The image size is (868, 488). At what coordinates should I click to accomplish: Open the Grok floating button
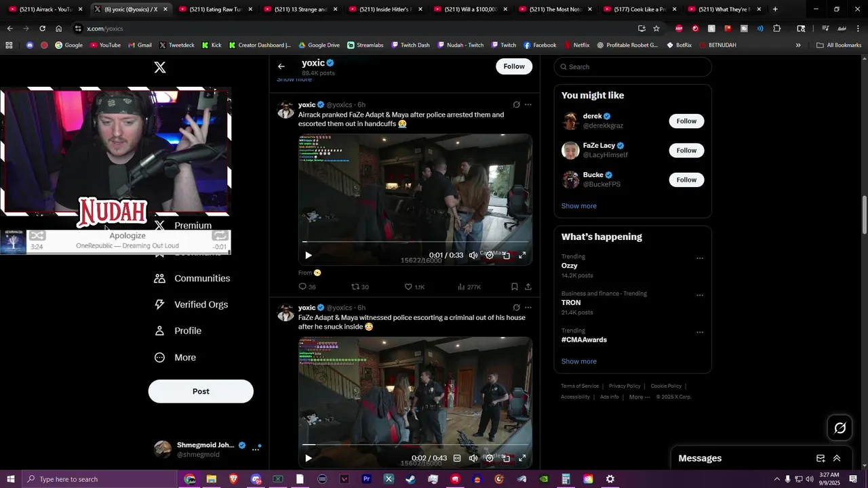click(x=840, y=428)
